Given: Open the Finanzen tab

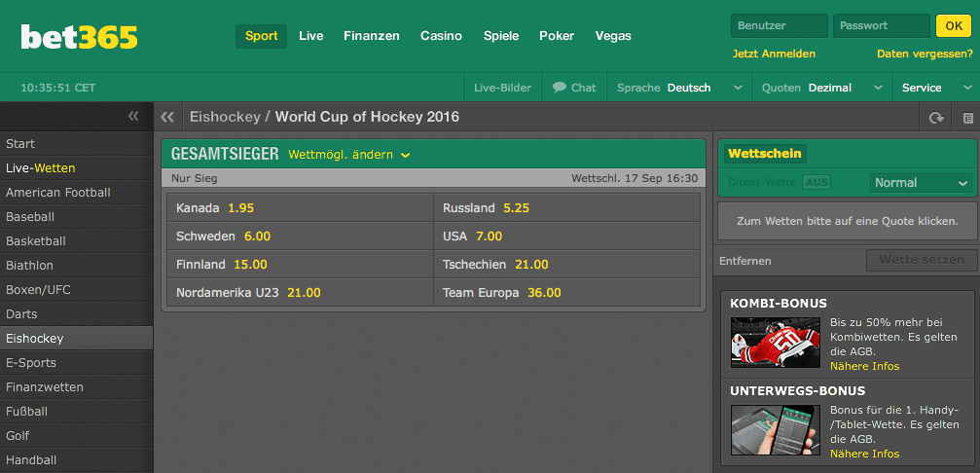Looking at the screenshot, I should tap(371, 36).
